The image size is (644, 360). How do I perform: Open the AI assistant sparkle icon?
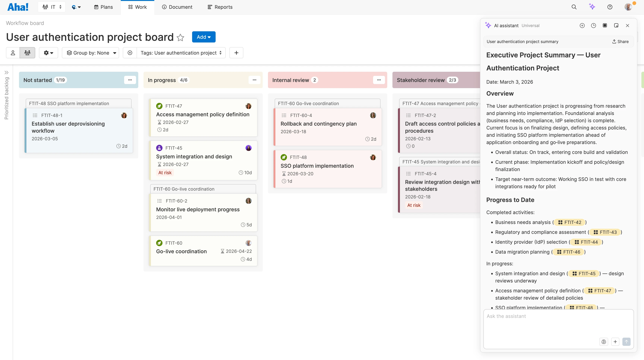[x=592, y=7]
